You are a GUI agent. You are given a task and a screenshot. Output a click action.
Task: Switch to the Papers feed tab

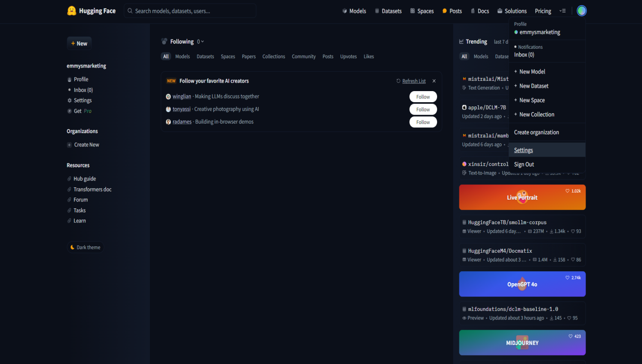pyautogui.click(x=249, y=56)
